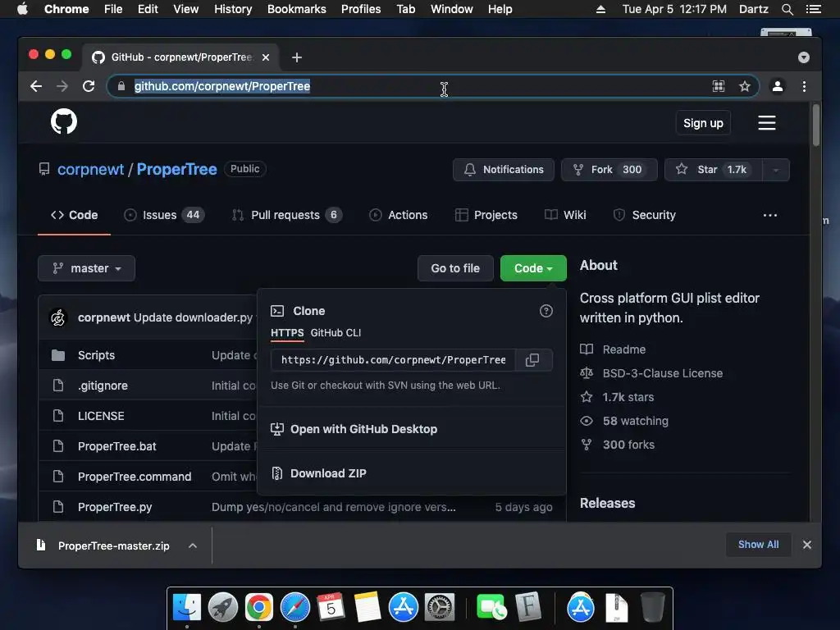Click the Chrome back arrow
This screenshot has height=630, width=840.
[36, 86]
